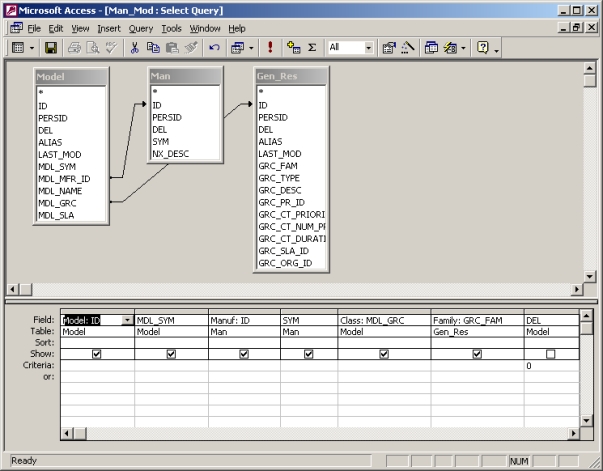This screenshot has width=603, height=471.
Task: Click the Criteria cell containing 0
Action: tap(551, 366)
